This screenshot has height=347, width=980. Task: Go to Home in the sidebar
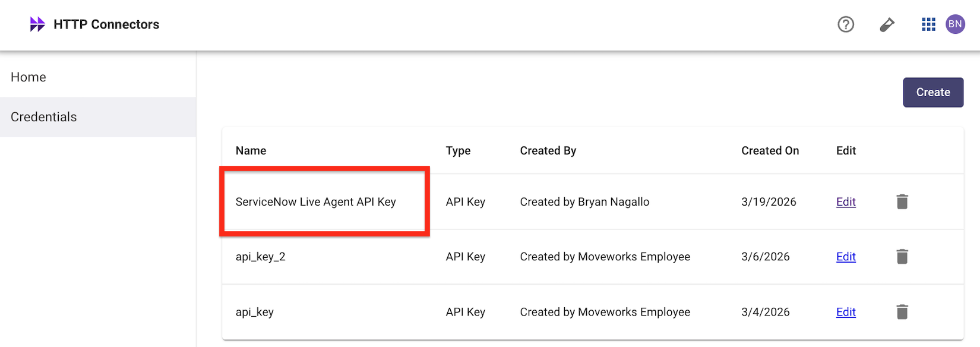click(29, 77)
